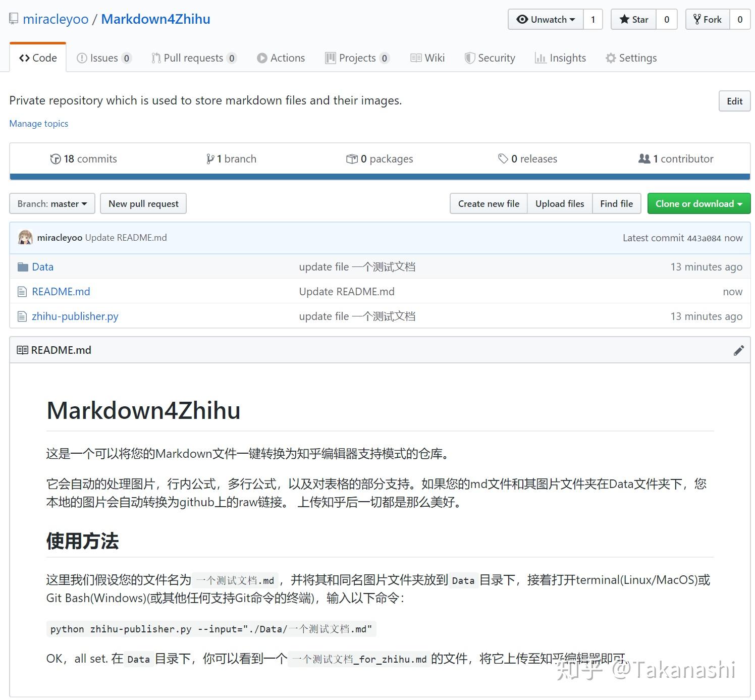Open README.md row's Update README.md commit message

[x=347, y=292]
